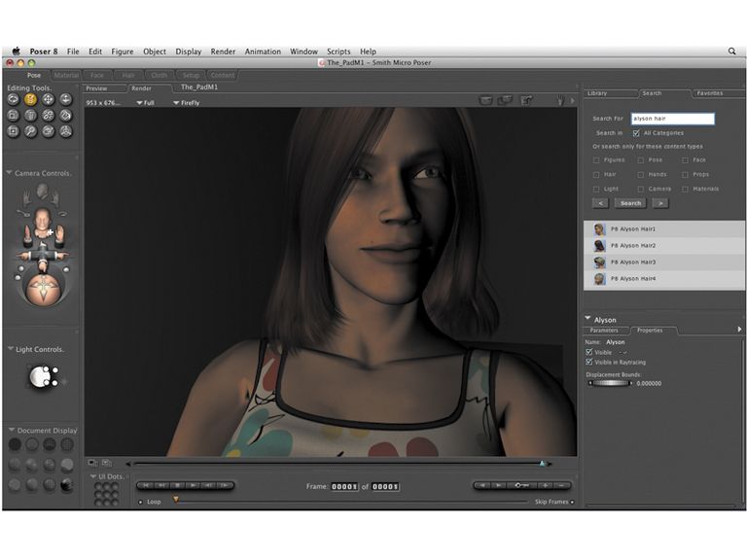Collapse the Camera Controls panel
The height and width of the screenshot is (560, 747).
point(9,173)
